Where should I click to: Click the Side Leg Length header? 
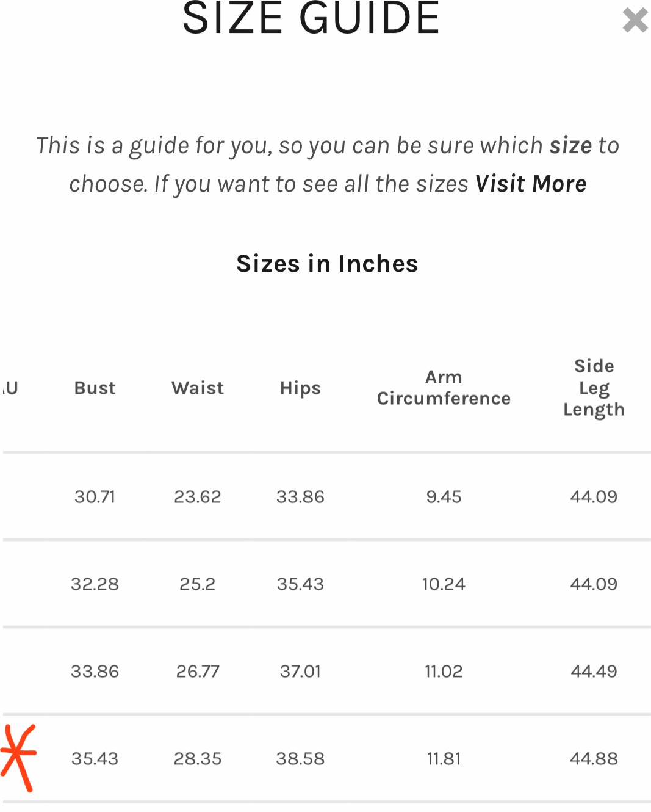(594, 388)
